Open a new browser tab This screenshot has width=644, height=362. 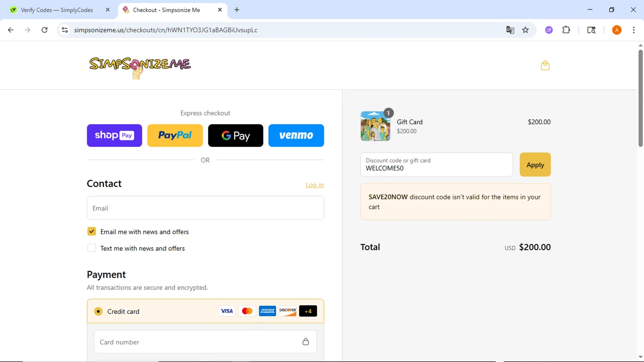pyautogui.click(x=237, y=10)
